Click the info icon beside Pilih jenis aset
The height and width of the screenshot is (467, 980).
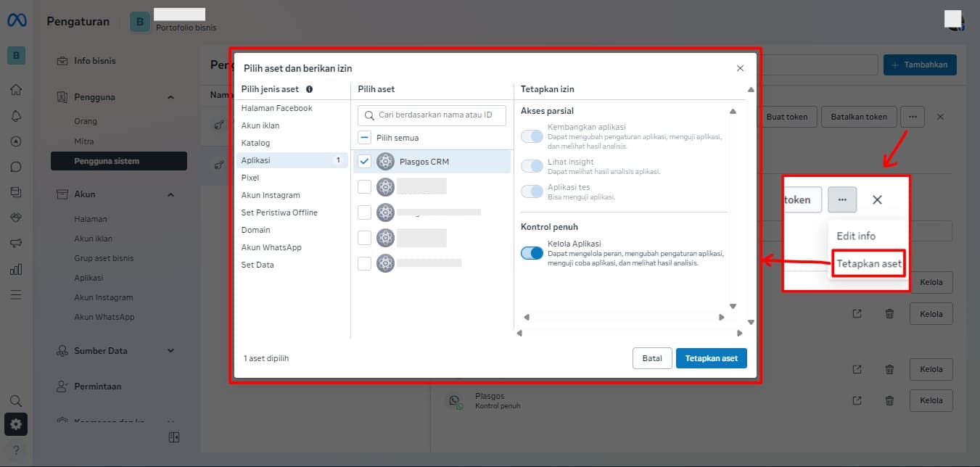click(x=309, y=89)
